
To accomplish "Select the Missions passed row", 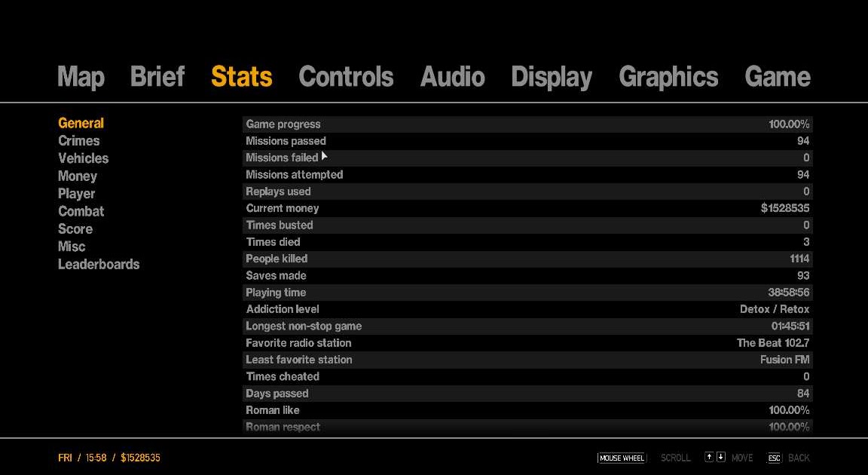I will coord(527,141).
